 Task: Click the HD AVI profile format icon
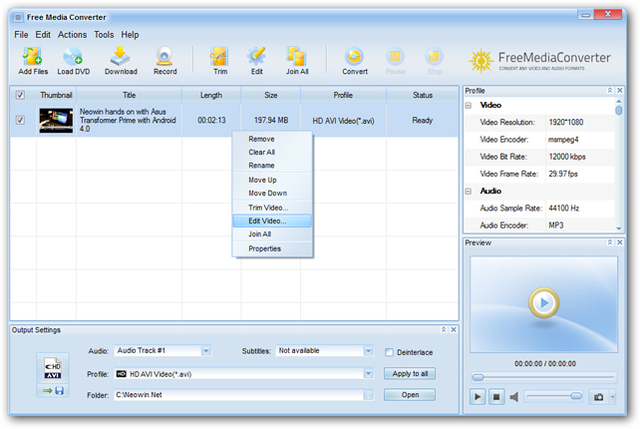(53, 368)
